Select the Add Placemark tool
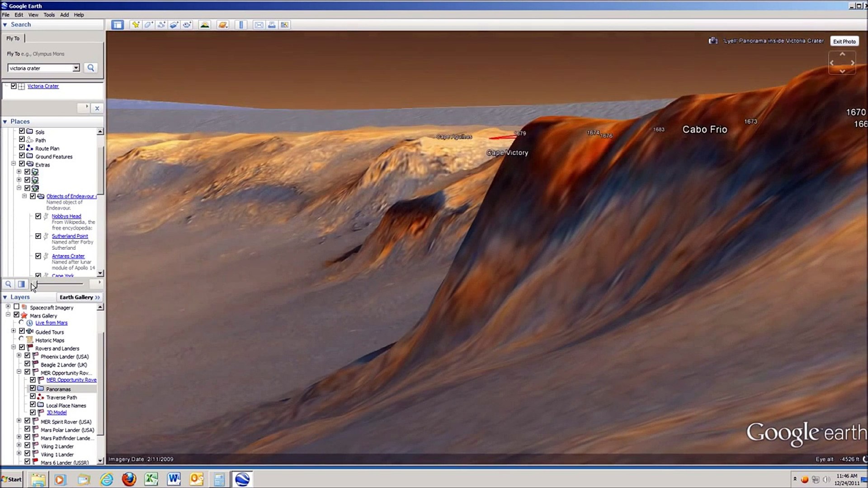This screenshot has width=868, height=488. (x=136, y=25)
